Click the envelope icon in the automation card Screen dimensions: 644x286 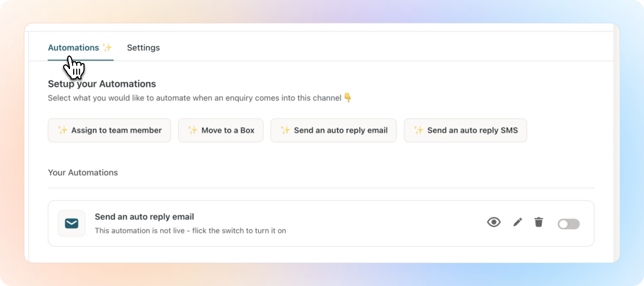(72, 224)
